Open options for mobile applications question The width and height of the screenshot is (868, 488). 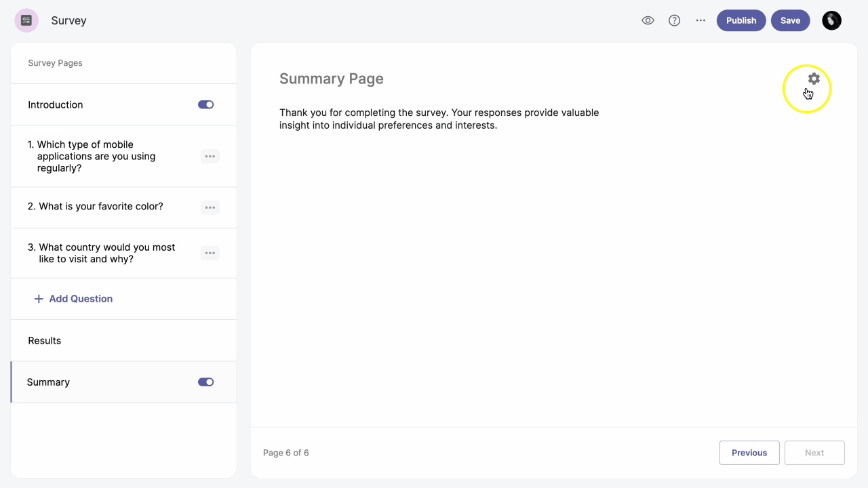(210, 157)
